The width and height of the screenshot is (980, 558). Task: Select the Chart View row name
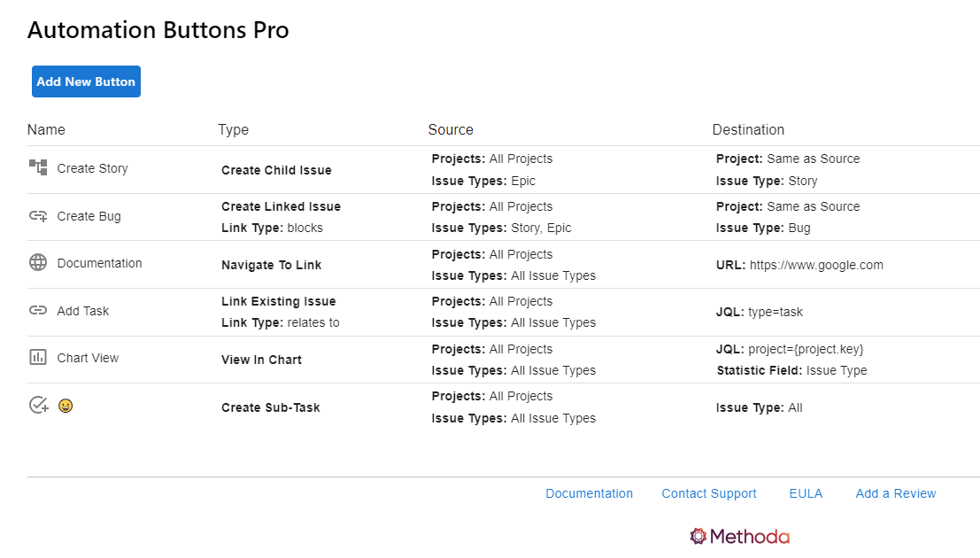[88, 358]
